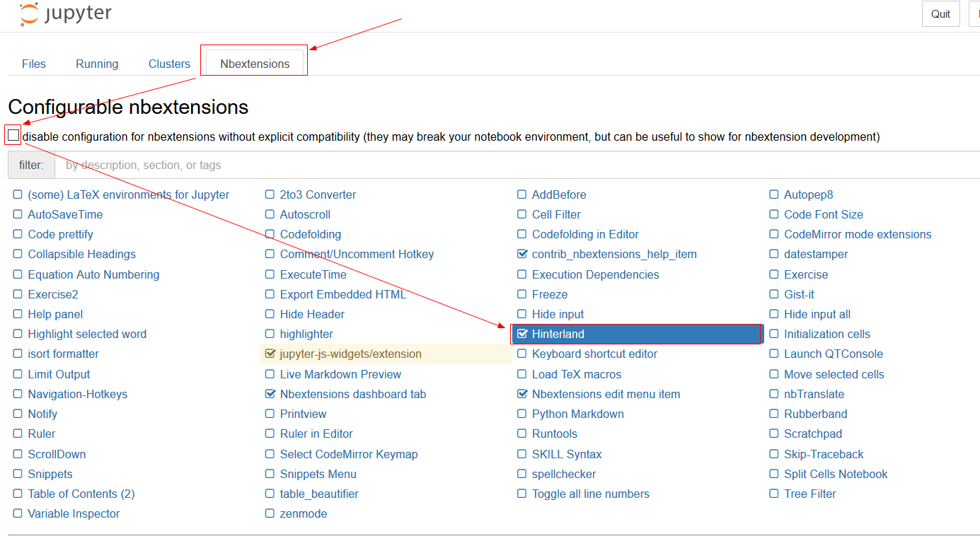Open Split Cells Notebook extension
The height and width of the screenshot is (541, 980).
836,474
